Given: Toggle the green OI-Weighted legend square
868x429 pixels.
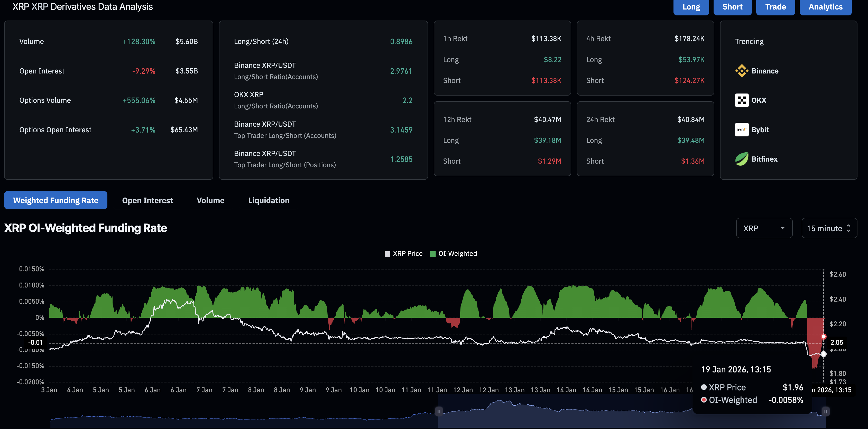Looking at the screenshot, I should tap(433, 254).
